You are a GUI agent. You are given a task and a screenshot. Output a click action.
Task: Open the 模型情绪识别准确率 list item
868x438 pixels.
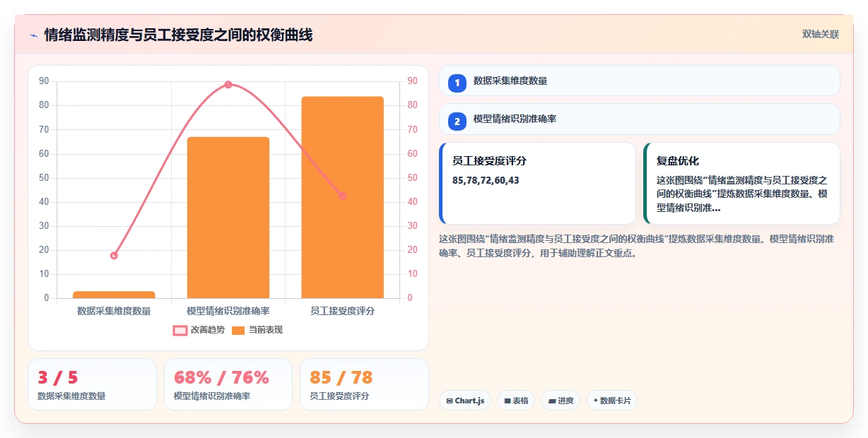pos(640,119)
